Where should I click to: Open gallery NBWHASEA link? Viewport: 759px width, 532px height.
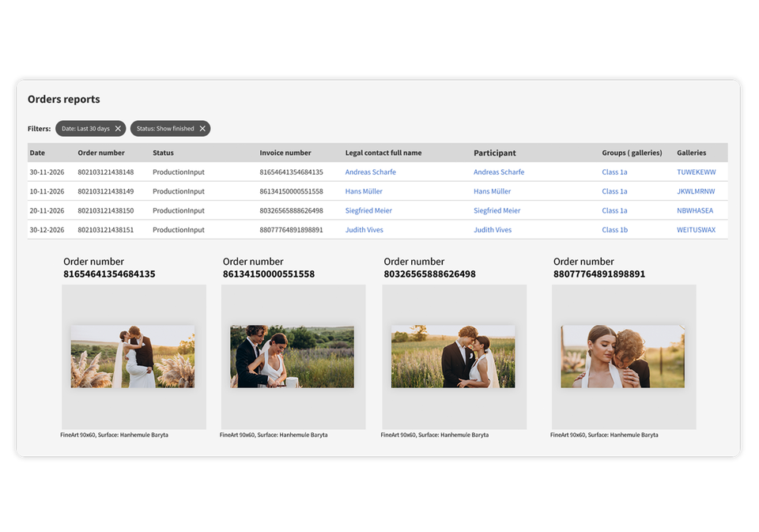pos(695,210)
